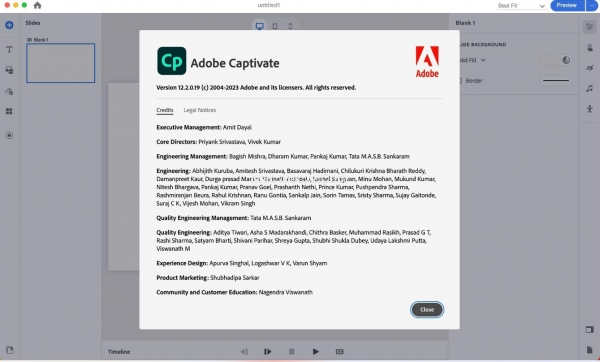This screenshot has height=362, width=600.
Task: Click the Product Marketing credit line
Action: pyautogui.click(x=208, y=278)
